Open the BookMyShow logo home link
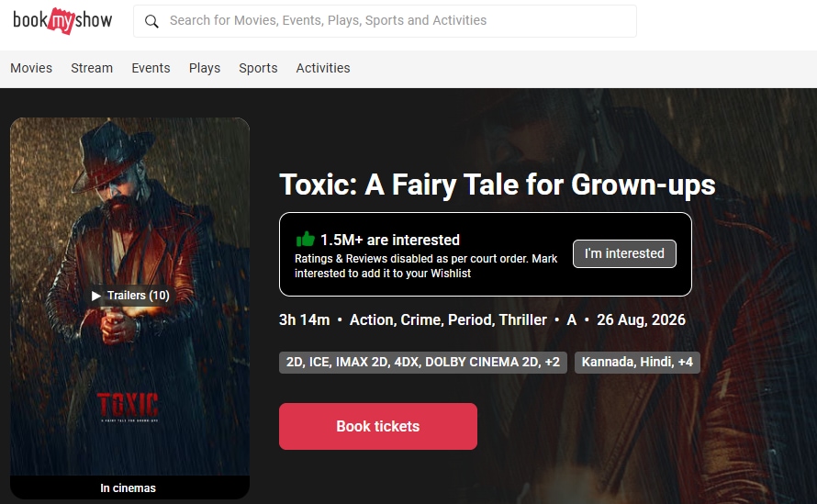 click(62, 21)
